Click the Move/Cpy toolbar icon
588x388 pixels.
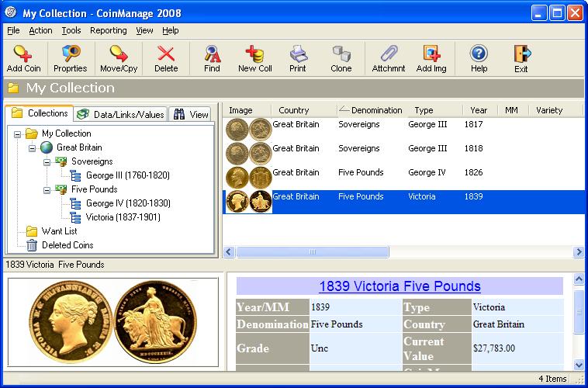coord(119,54)
